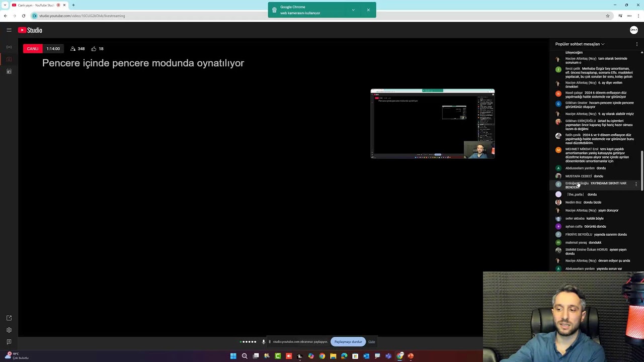The height and width of the screenshot is (362, 644).
Task: Click the Google Chrome web kamerasını kullanıyor notification
Action: [322, 10]
